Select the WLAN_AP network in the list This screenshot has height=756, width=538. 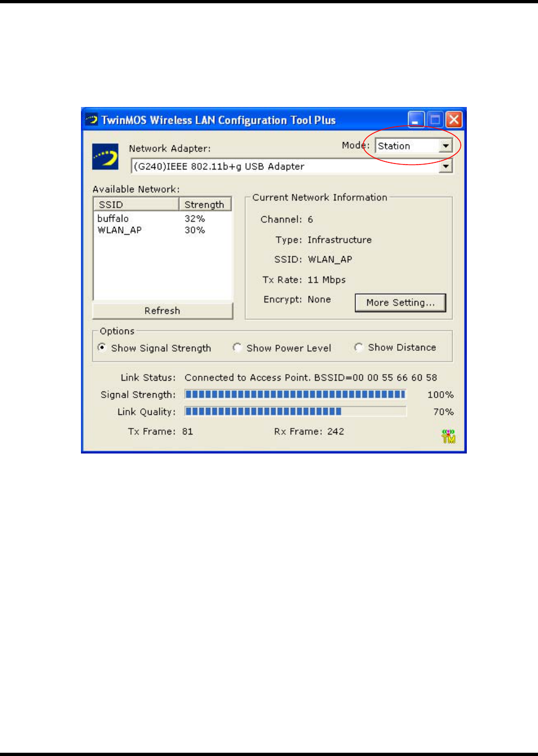point(162,230)
